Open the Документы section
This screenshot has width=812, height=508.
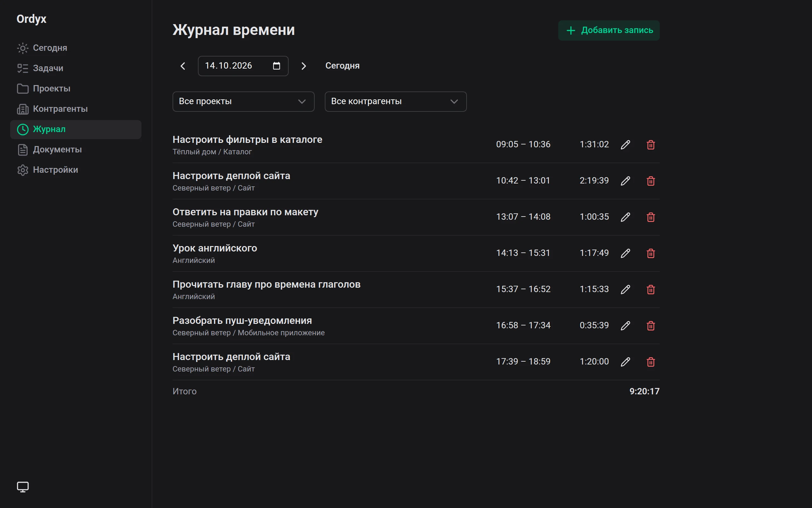click(x=76, y=150)
